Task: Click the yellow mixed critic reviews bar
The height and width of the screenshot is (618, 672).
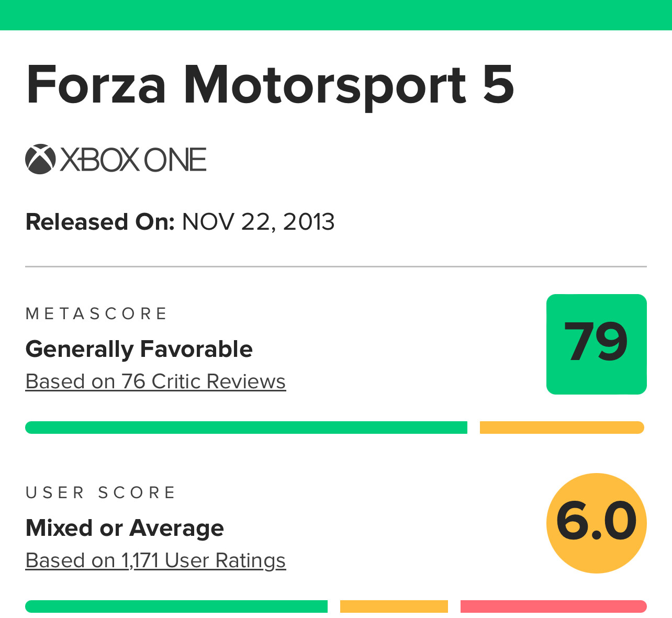Action: (x=562, y=428)
